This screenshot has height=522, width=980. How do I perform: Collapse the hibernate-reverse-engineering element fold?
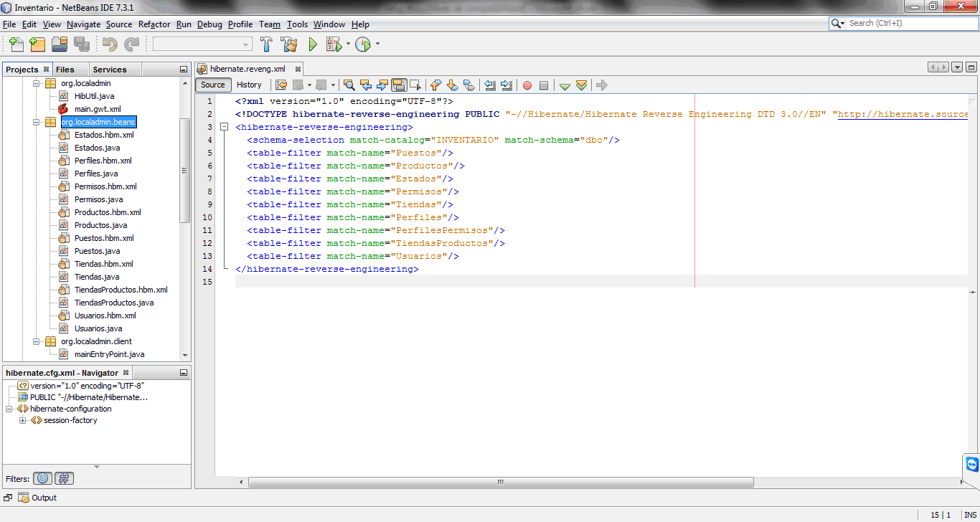pyautogui.click(x=225, y=126)
